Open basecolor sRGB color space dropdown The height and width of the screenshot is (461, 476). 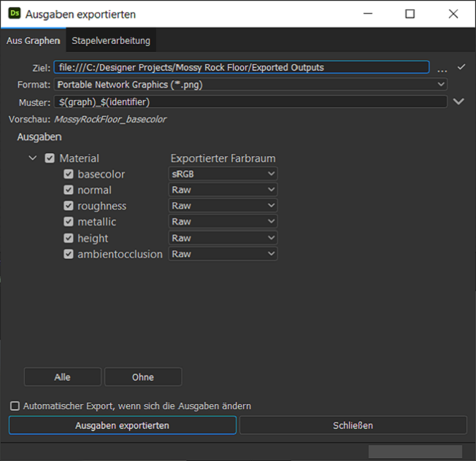pyautogui.click(x=223, y=174)
